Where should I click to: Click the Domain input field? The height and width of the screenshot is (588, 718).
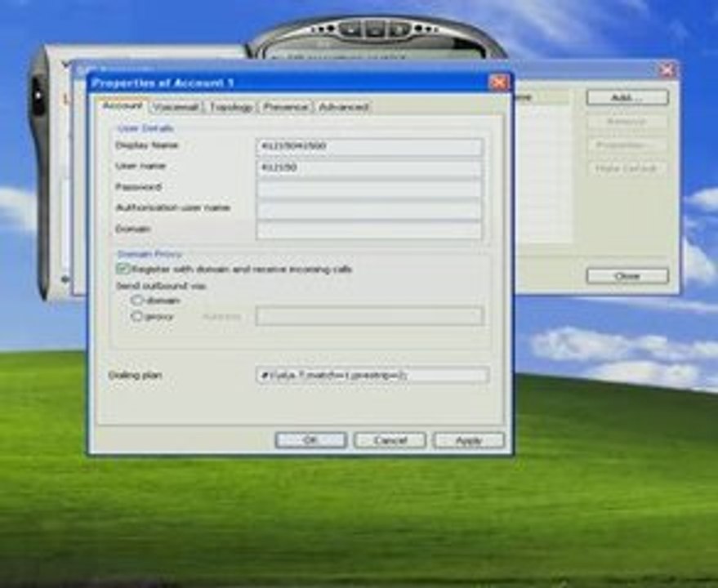369,230
